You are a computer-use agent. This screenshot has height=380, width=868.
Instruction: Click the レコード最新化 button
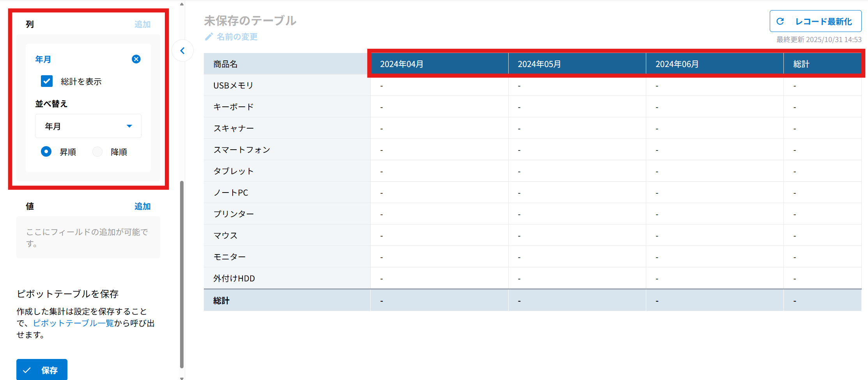(815, 21)
